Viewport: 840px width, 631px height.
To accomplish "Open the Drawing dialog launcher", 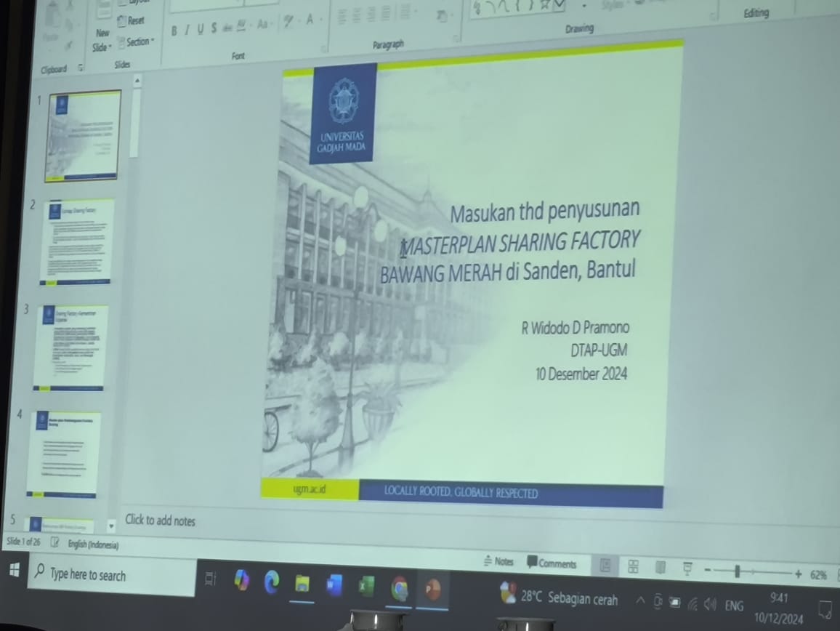I will click(x=713, y=17).
